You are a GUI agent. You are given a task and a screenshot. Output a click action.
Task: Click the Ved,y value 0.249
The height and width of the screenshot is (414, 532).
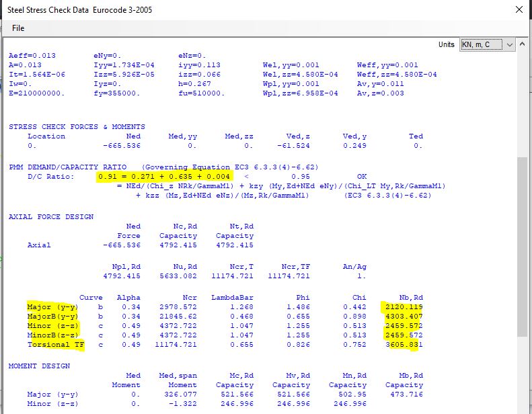click(354, 146)
